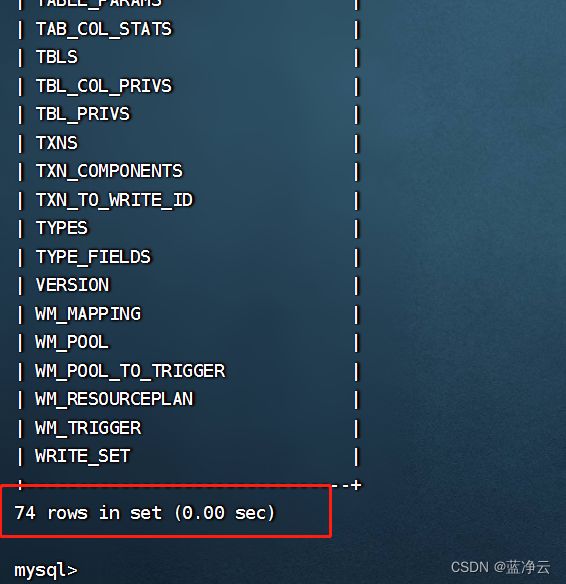Image resolution: width=566 pixels, height=584 pixels.
Task: Click the WM_MAPPING table name
Action: click(x=88, y=314)
